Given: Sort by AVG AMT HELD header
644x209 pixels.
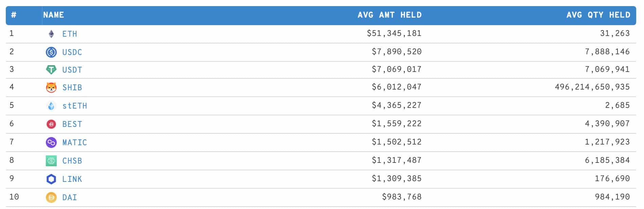Looking at the screenshot, I should tap(390, 15).
